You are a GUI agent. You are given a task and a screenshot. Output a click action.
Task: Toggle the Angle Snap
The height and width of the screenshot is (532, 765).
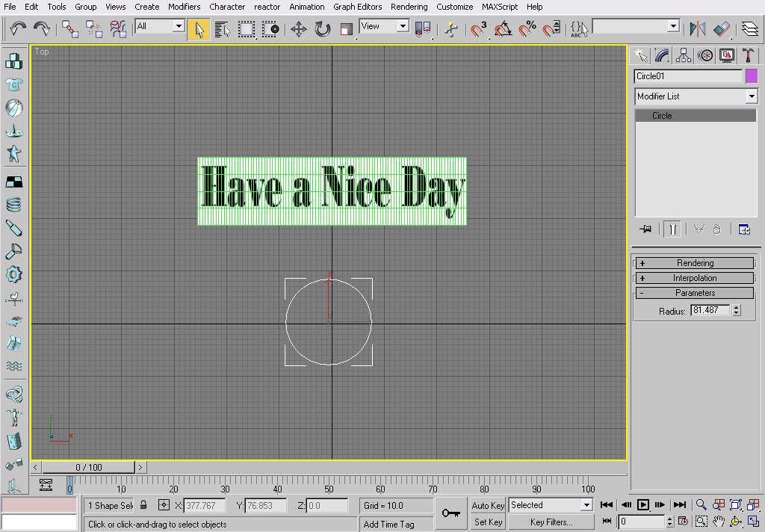coord(503,29)
